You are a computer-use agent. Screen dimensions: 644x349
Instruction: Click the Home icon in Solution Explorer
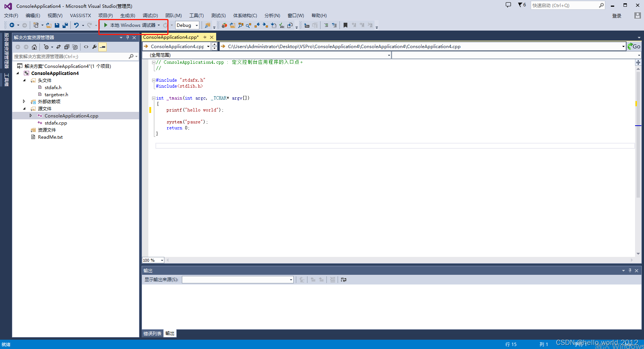click(34, 47)
